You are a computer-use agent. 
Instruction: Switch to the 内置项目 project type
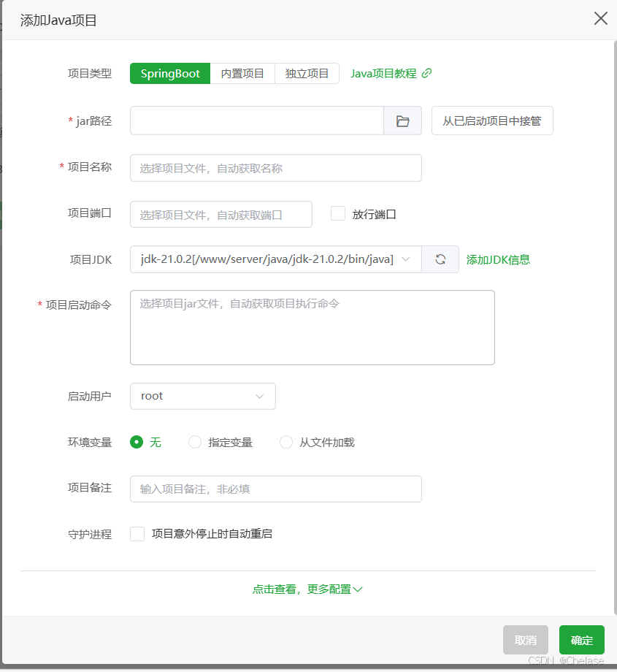click(242, 73)
